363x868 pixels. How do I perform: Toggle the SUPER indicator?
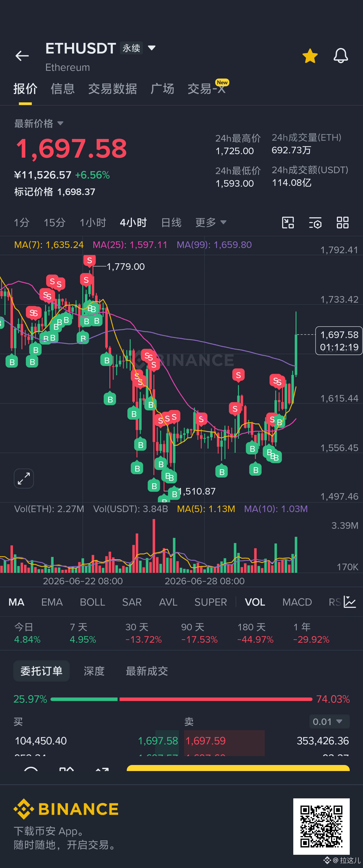point(211,602)
